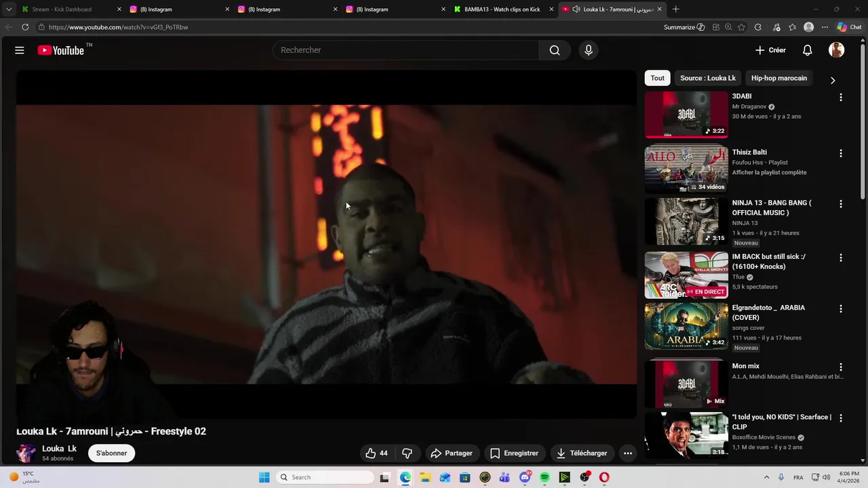Open more actions below the video
This screenshot has height=488, width=868.
[x=628, y=453]
